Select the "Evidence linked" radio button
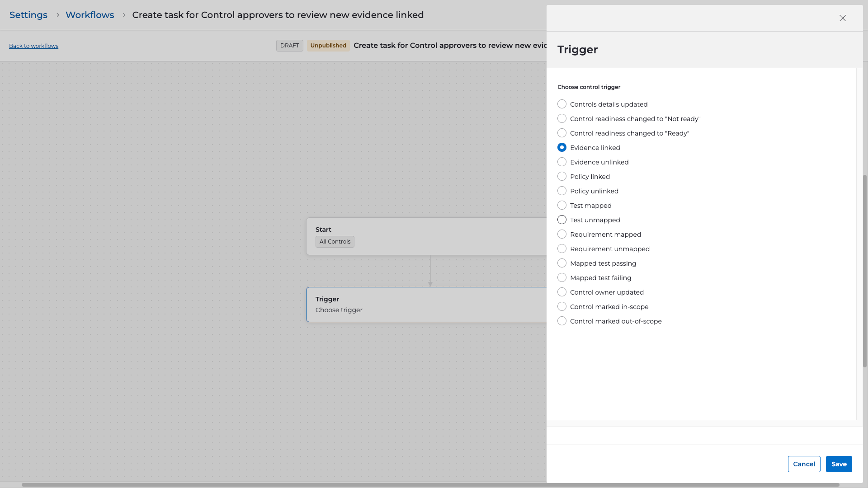868x488 pixels. coord(562,148)
